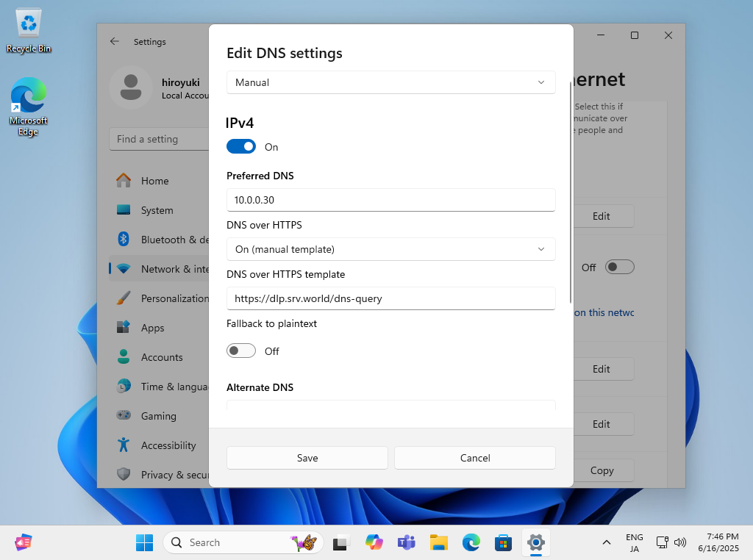Toggle the IPv4 switch off

click(x=241, y=146)
